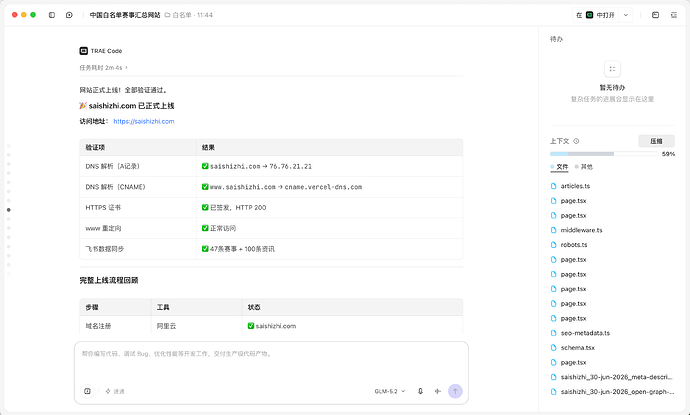
Task: Expand the arrow next to 中打开 button
Action: pyautogui.click(x=625, y=15)
